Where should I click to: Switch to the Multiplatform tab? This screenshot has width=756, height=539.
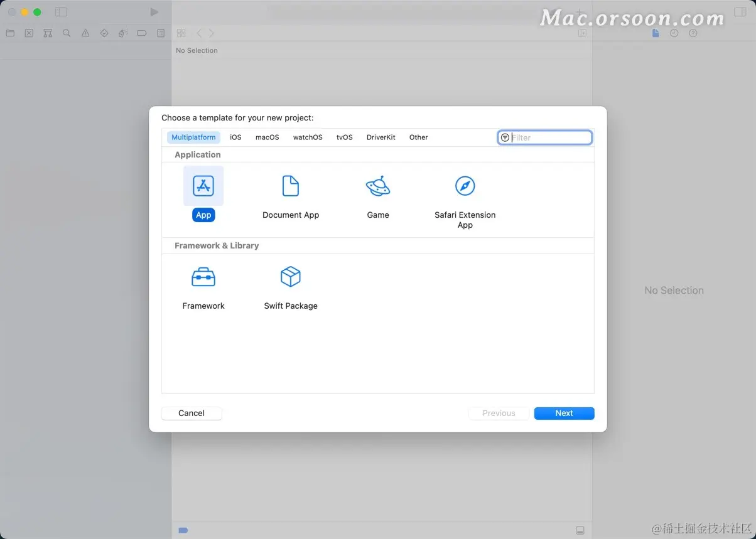[x=193, y=137]
